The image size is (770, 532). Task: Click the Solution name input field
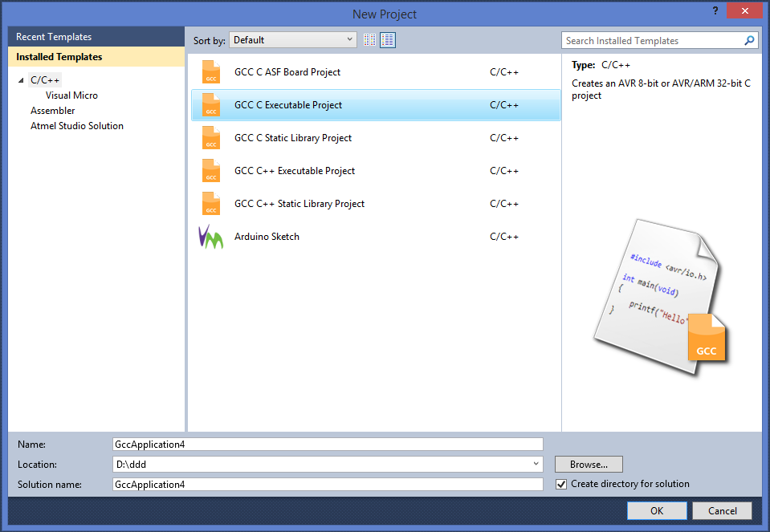tap(328, 485)
